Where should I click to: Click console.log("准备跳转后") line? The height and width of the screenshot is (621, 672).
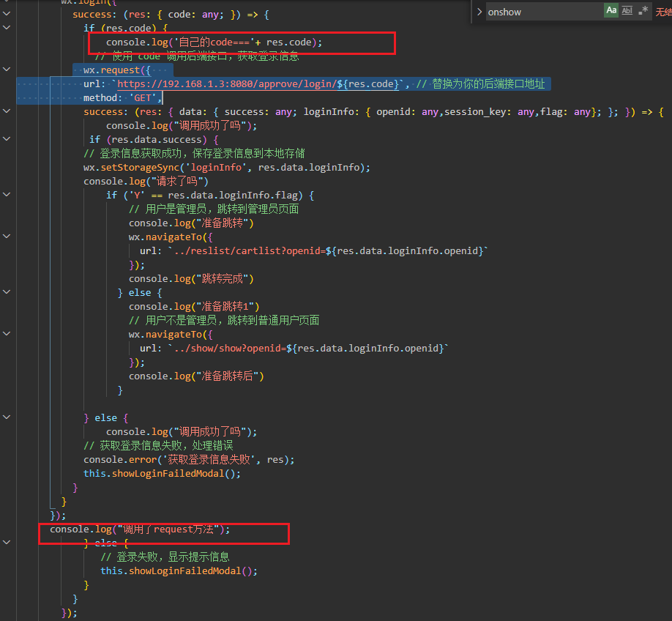point(196,376)
